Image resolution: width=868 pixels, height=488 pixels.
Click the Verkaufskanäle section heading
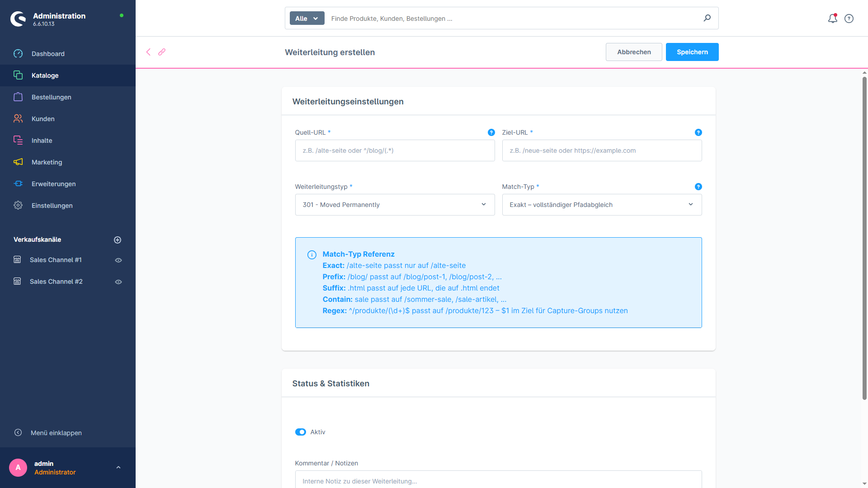click(x=38, y=239)
